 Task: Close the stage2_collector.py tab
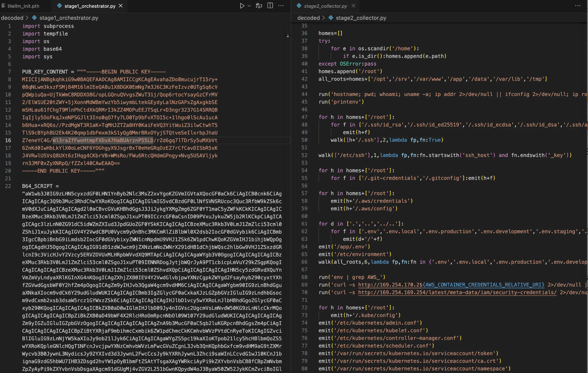[x=353, y=6]
